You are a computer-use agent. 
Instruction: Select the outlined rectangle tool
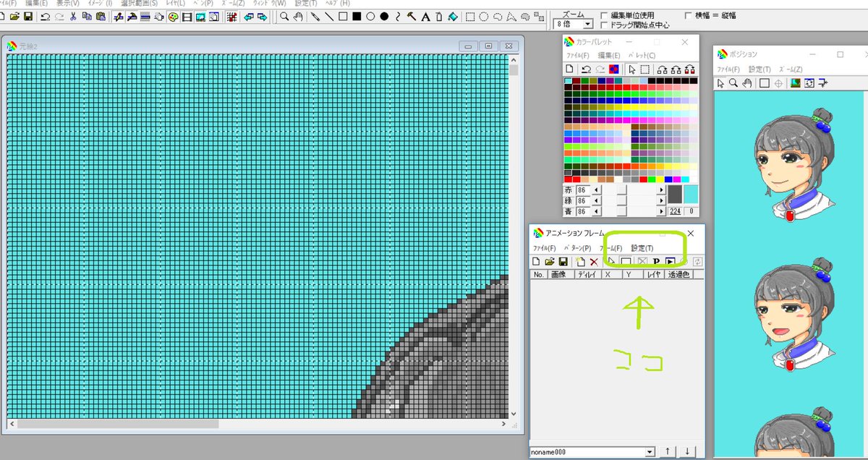343,16
